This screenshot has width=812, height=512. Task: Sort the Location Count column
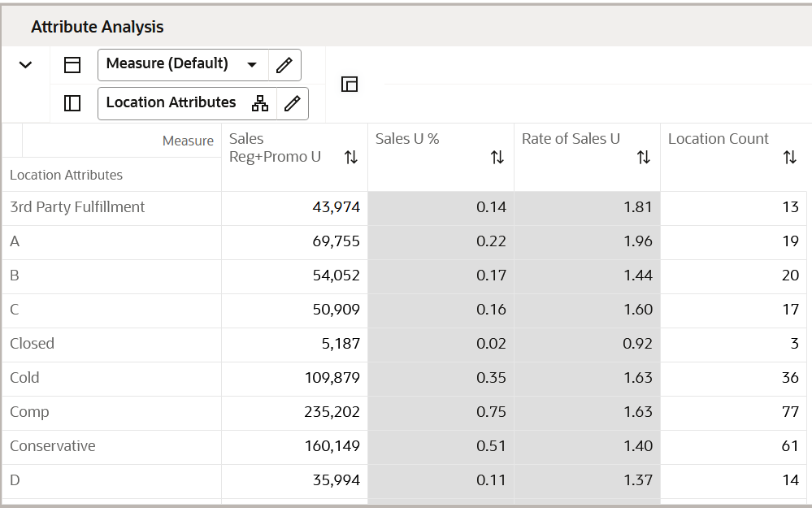click(790, 156)
